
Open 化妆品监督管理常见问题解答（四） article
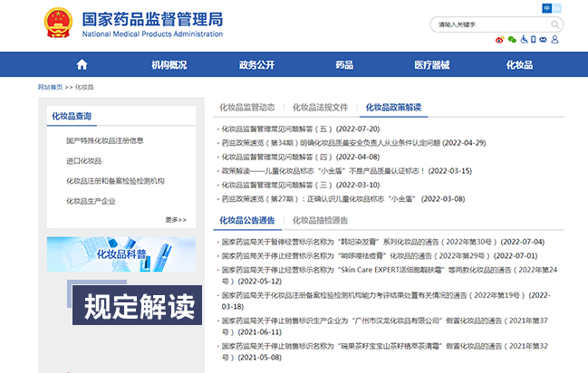pos(301,157)
